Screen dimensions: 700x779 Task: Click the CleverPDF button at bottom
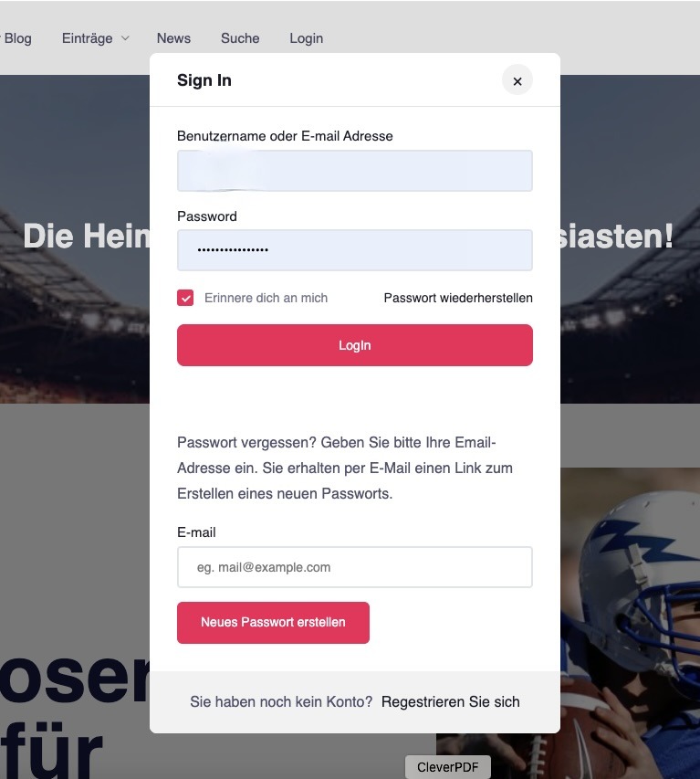click(448, 767)
